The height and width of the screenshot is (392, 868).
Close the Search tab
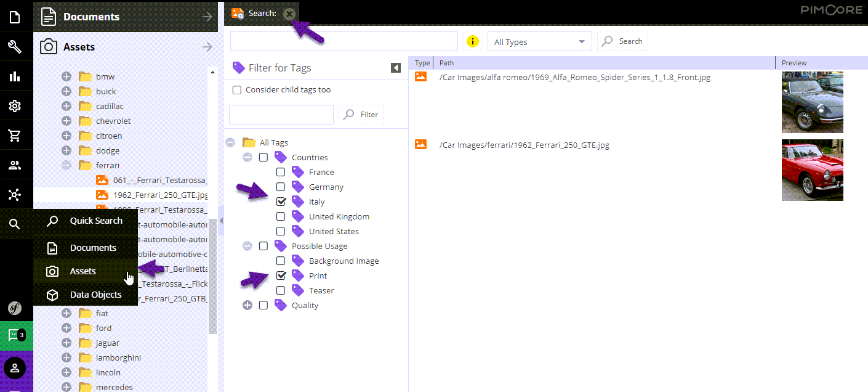point(289,14)
